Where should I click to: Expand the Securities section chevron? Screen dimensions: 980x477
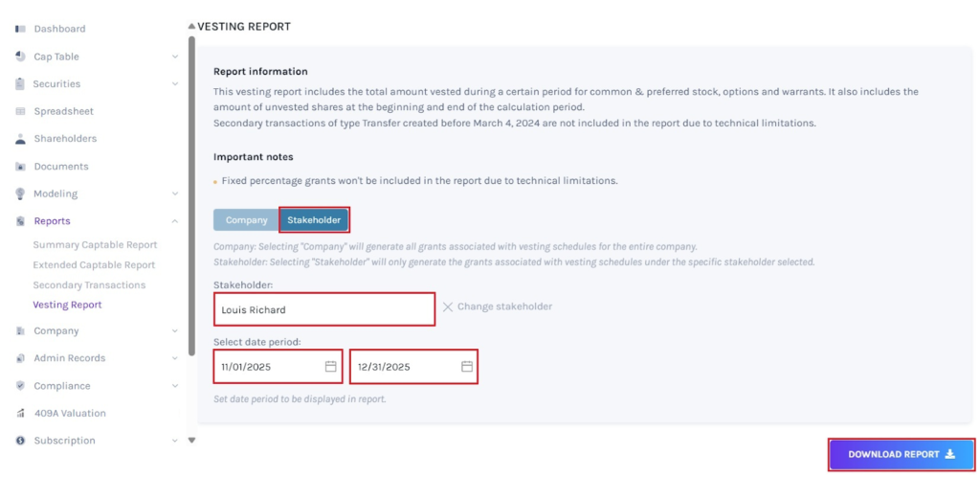[x=175, y=84]
